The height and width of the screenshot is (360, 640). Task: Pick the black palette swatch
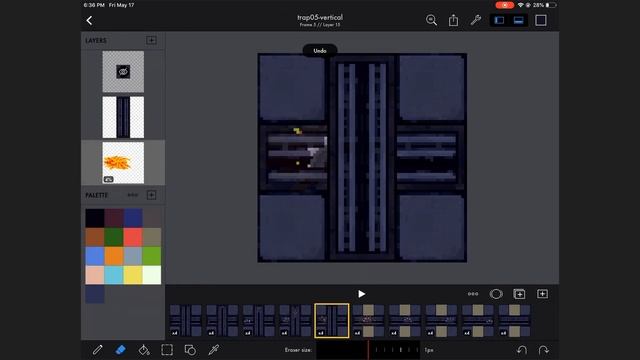pos(95,218)
